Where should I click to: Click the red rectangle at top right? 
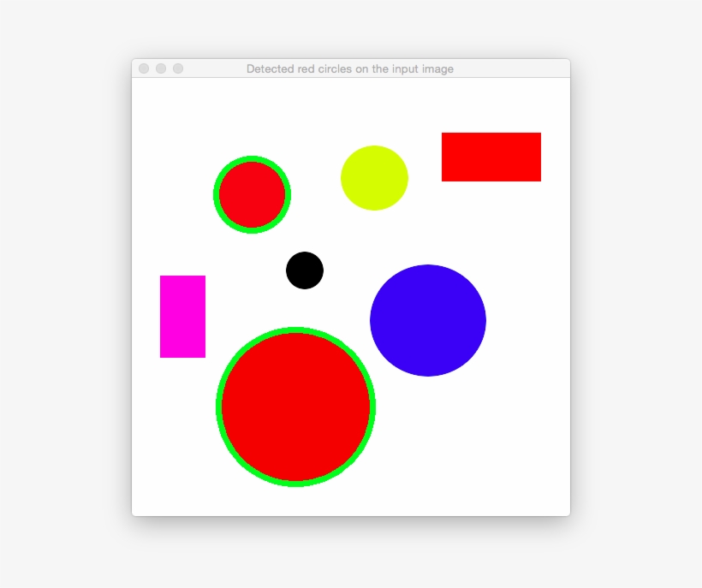point(491,157)
